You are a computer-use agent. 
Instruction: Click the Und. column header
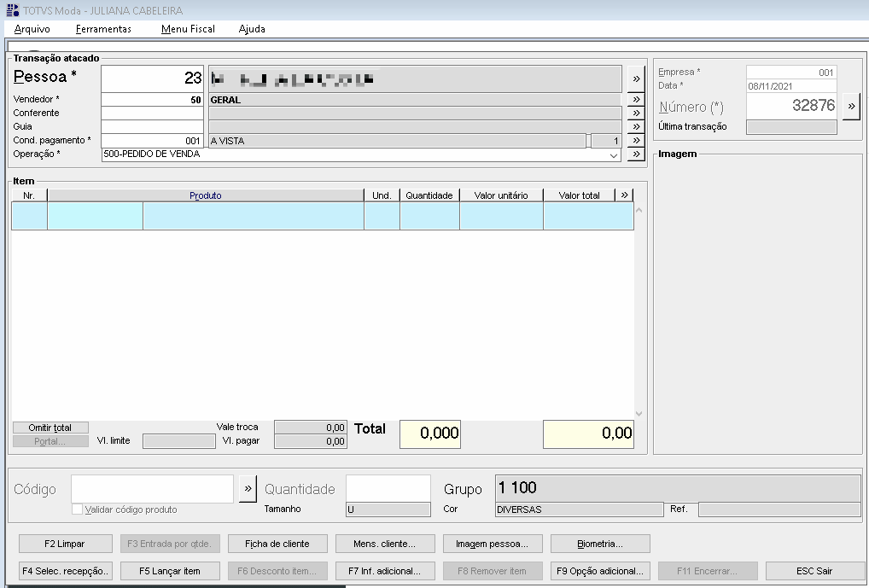[x=382, y=195]
